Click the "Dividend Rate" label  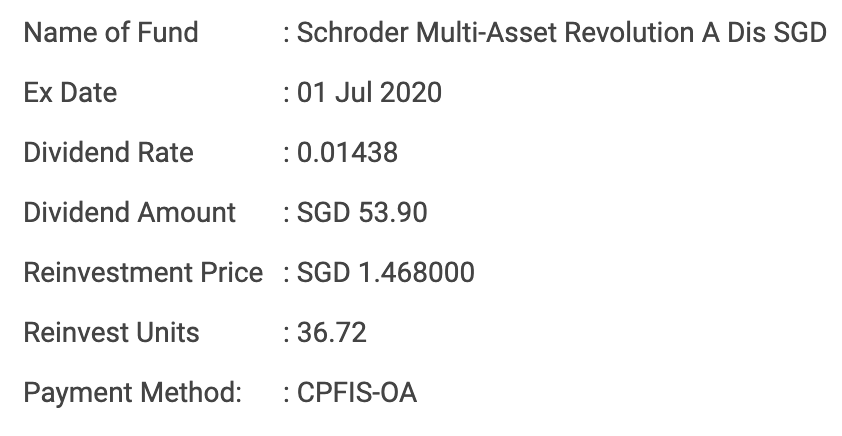point(109,153)
